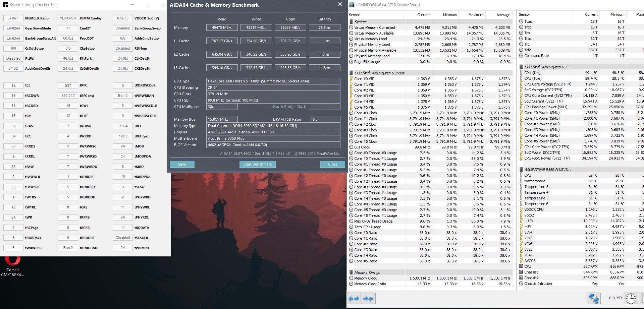Click the lightning icon beside Core #0 VID

[x=351, y=79]
